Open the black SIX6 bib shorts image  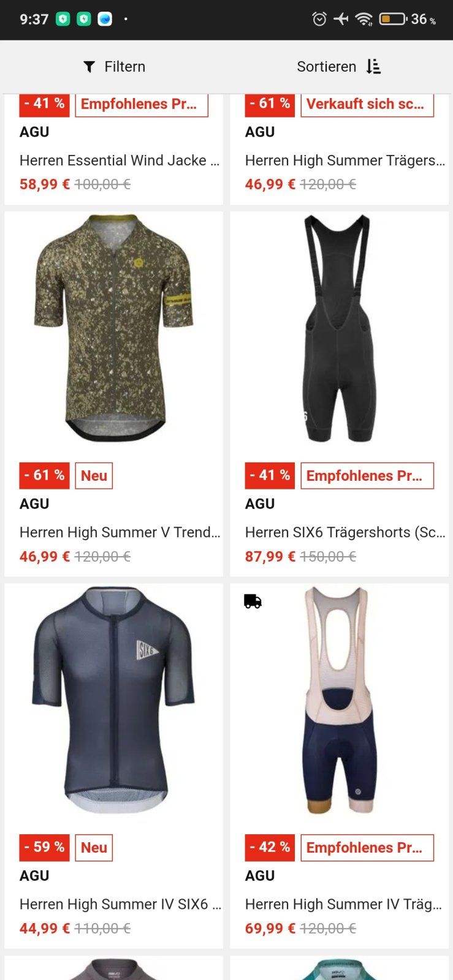[339, 328]
